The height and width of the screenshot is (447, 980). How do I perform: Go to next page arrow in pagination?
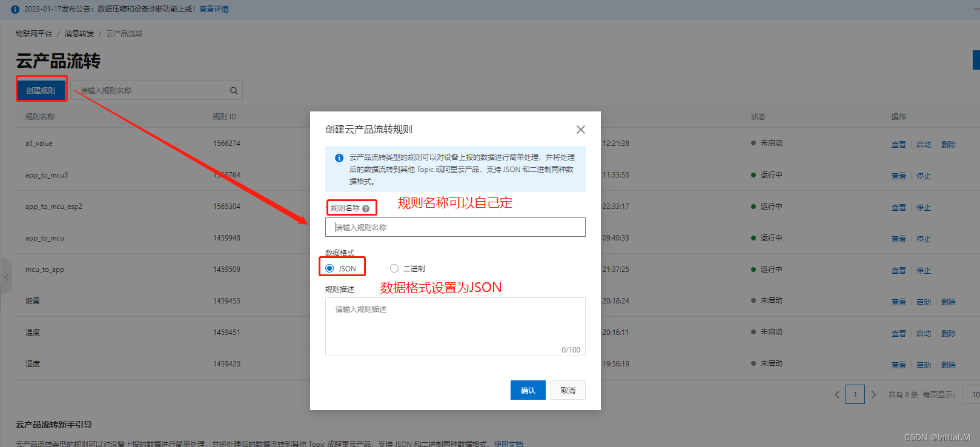873,394
